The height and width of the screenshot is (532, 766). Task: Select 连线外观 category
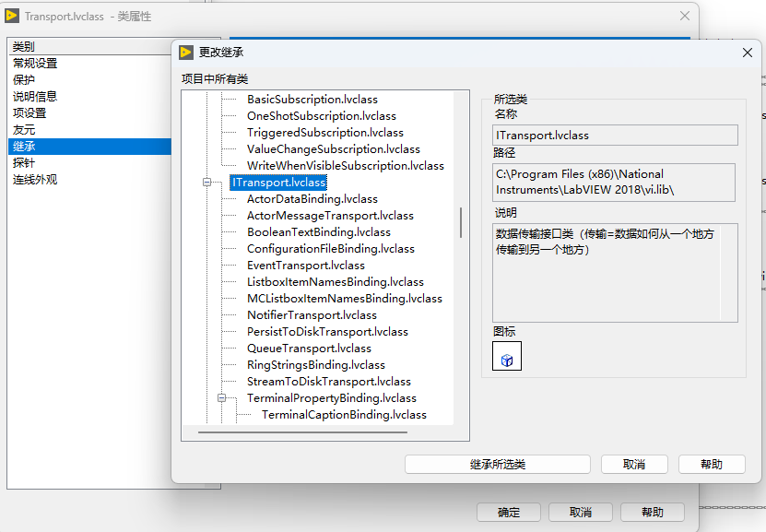35,180
